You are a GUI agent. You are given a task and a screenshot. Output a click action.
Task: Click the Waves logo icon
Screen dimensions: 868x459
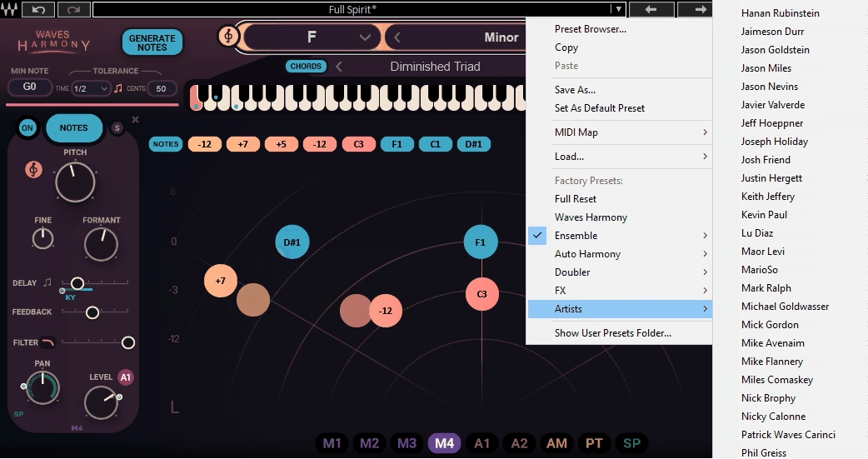point(10,9)
